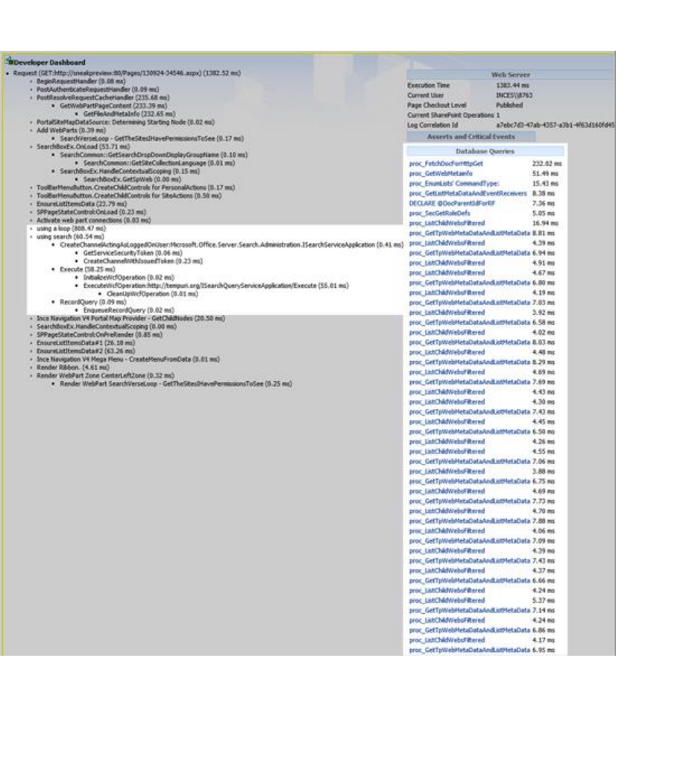The height and width of the screenshot is (784, 692).
Task: Open proc_ListChildWebsFiltered link at 4.17 ms
Action: coord(447,640)
